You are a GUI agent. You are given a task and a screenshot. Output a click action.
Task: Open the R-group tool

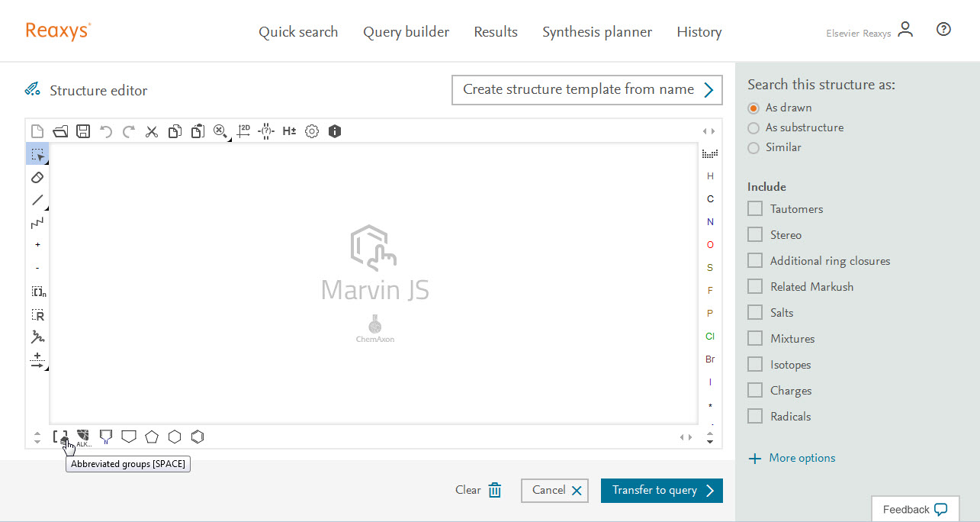(37, 314)
